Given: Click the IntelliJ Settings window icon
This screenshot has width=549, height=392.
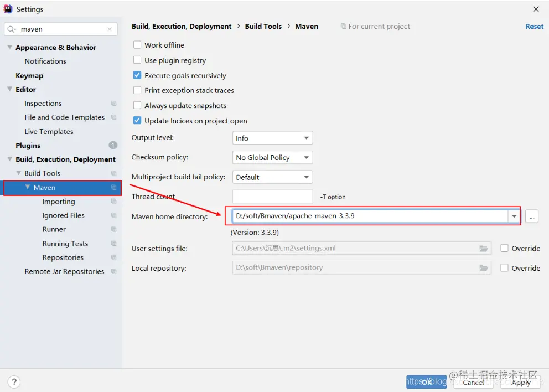Looking at the screenshot, I should [x=8, y=9].
